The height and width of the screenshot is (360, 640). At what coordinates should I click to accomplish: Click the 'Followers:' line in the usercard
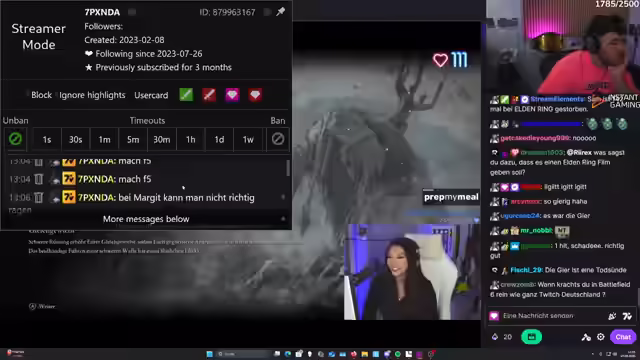tap(103, 27)
